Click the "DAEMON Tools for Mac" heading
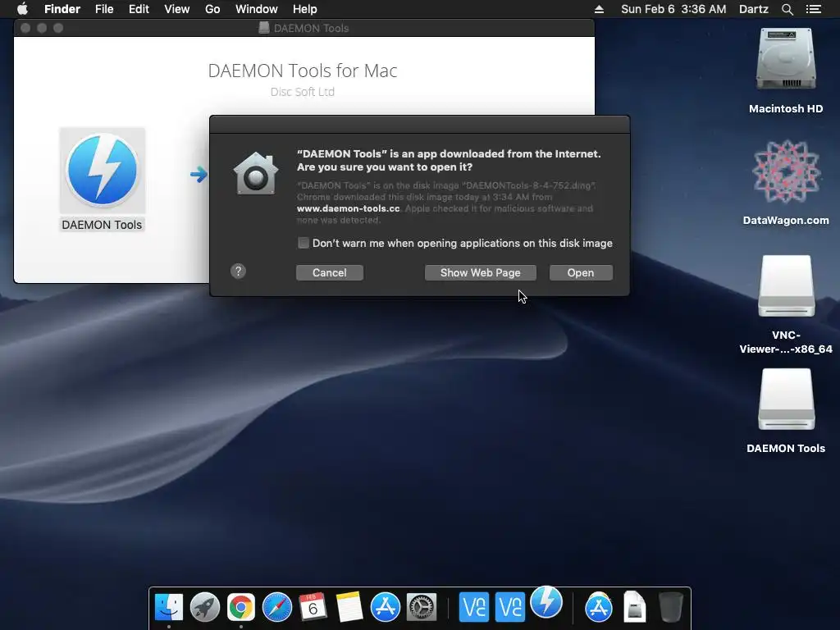 [x=303, y=71]
